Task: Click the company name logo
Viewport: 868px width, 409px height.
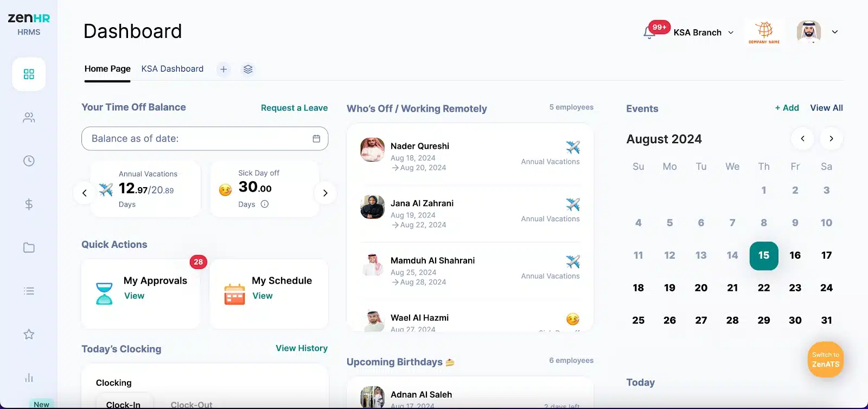Action: (764, 32)
